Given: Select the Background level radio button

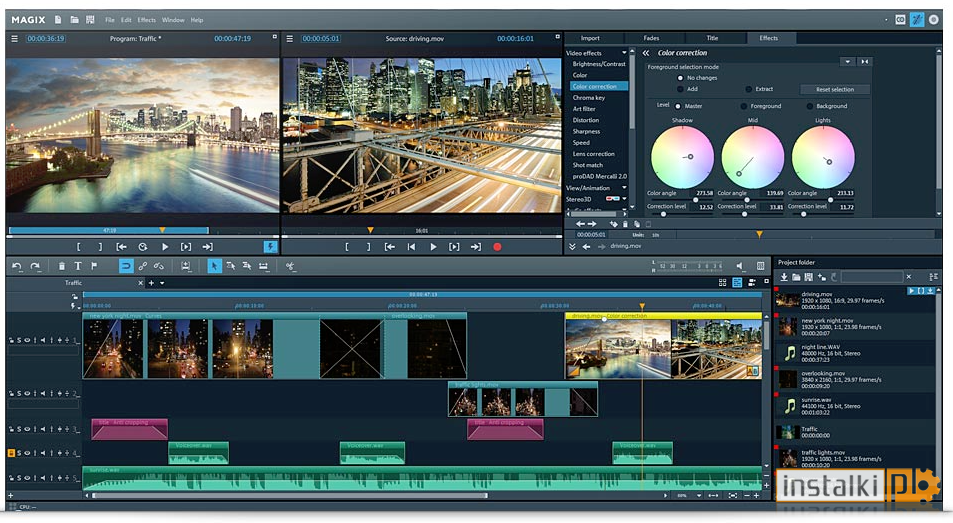Looking at the screenshot, I should point(810,106).
